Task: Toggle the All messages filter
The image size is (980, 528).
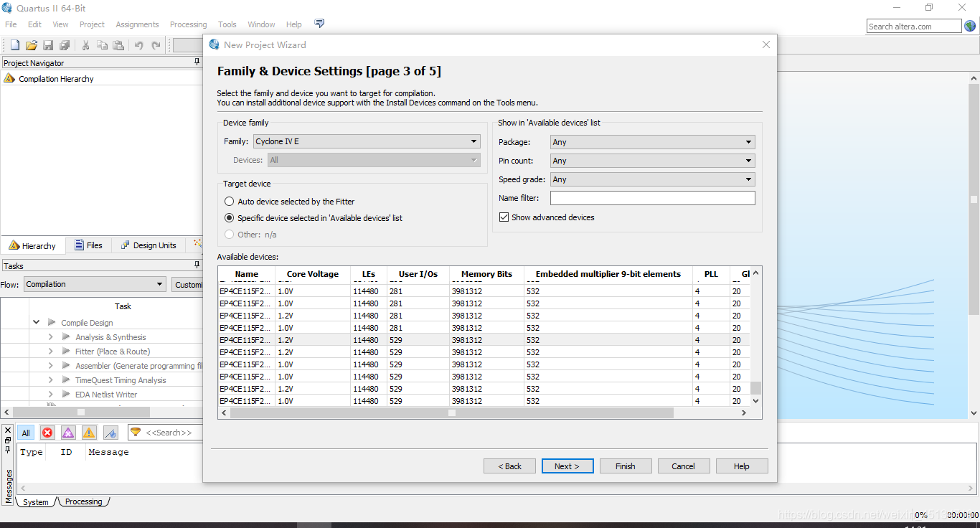Action: click(x=26, y=433)
